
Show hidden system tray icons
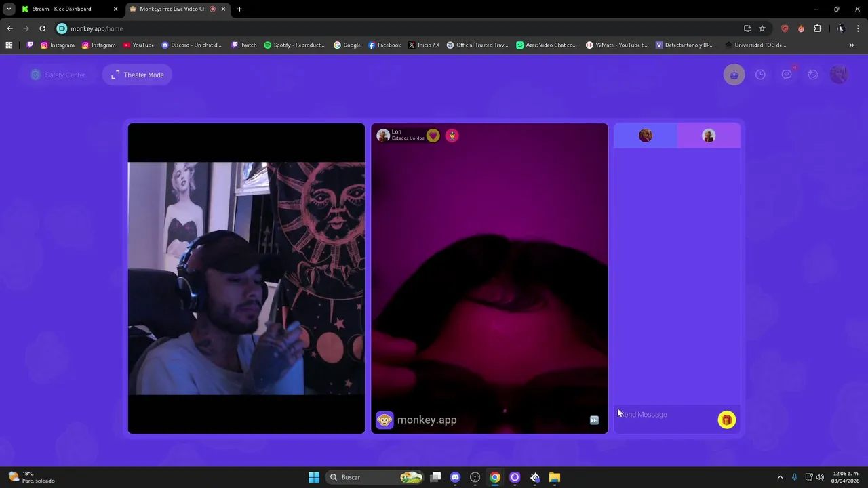pyautogui.click(x=780, y=477)
